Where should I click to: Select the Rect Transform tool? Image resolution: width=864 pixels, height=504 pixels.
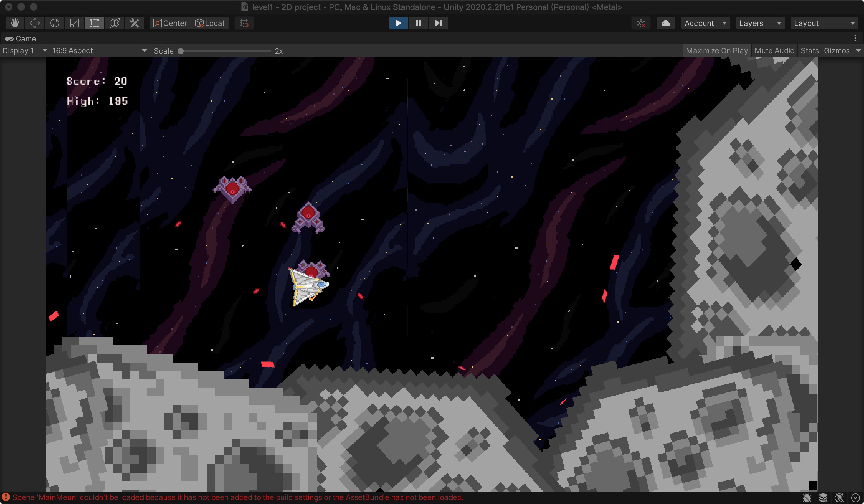pos(94,23)
